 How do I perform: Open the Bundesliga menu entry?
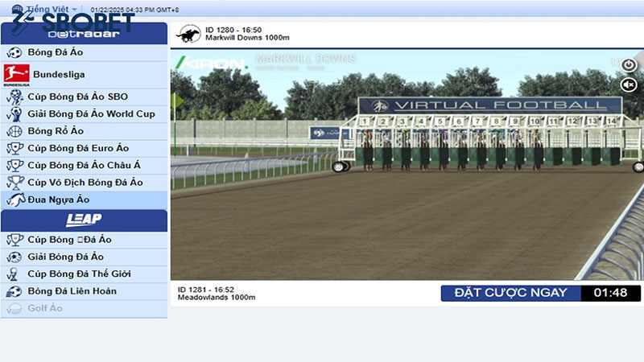85,75
